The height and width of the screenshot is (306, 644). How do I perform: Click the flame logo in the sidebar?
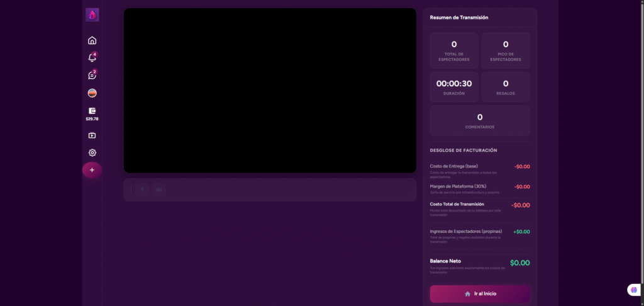coord(92,14)
